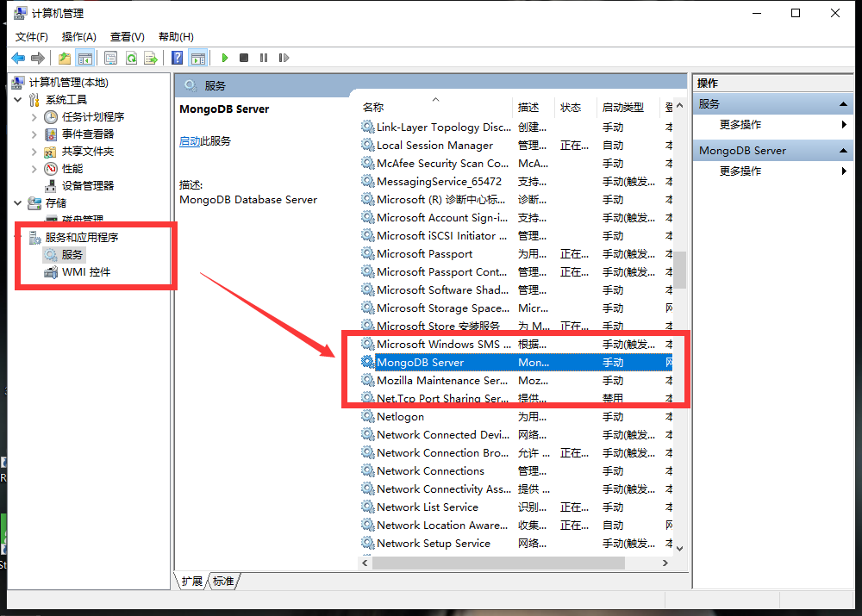Collapse the MongoDB Server actions section

click(x=843, y=151)
